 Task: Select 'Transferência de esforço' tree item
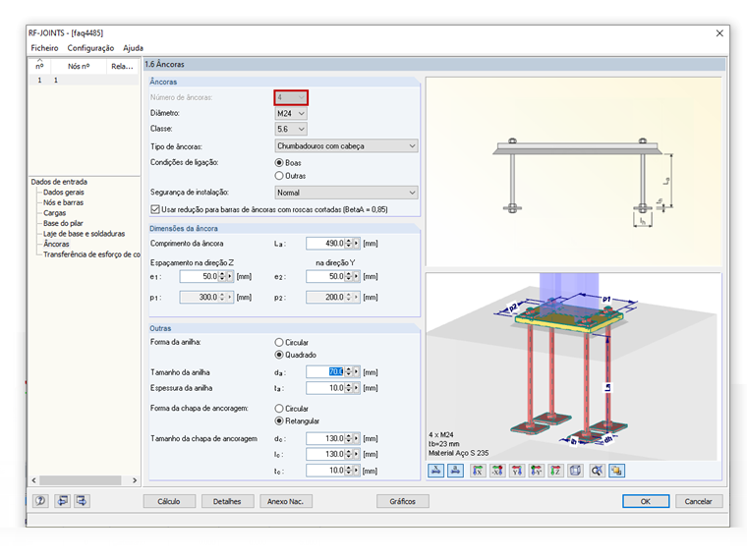(x=91, y=254)
